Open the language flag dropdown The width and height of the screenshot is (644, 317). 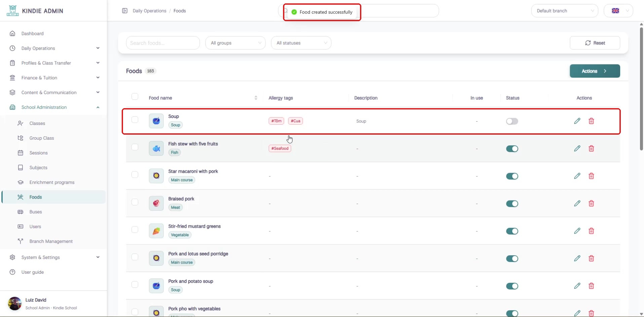click(618, 11)
